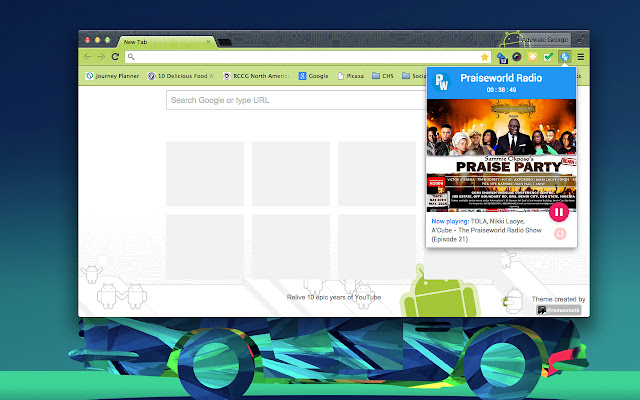Close the New Tab tab

(208, 42)
